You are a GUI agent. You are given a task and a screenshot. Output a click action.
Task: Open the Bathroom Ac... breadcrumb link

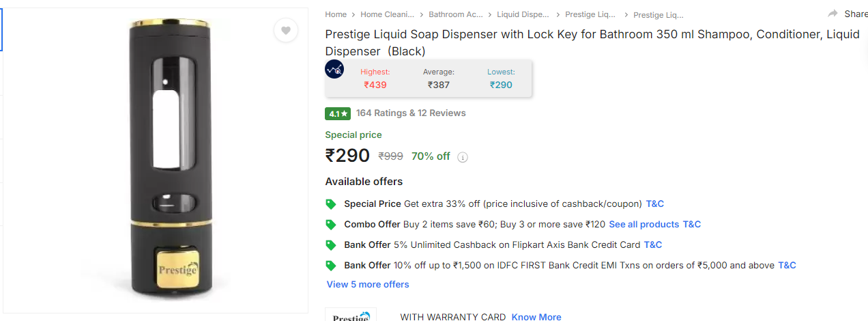[455, 14]
